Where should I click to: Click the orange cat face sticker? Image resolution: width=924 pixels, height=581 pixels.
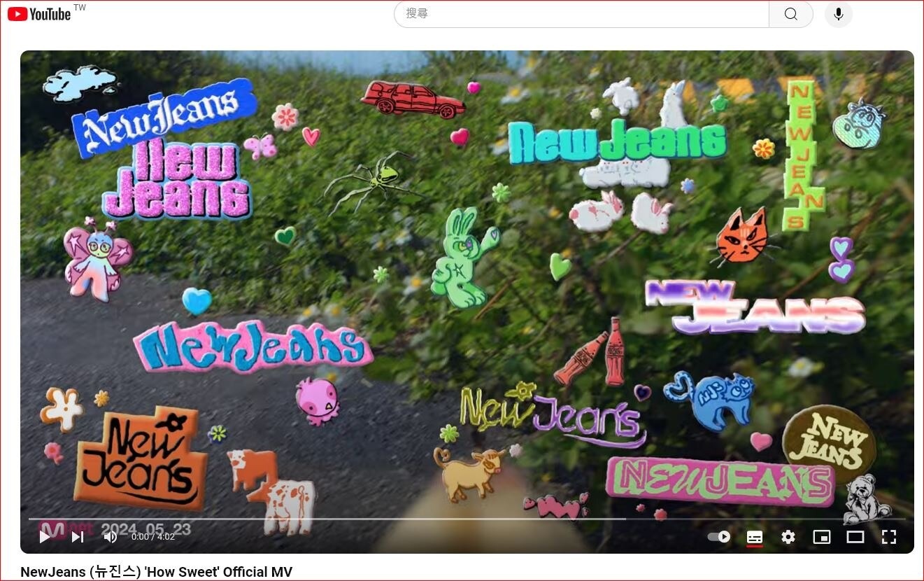coord(743,237)
